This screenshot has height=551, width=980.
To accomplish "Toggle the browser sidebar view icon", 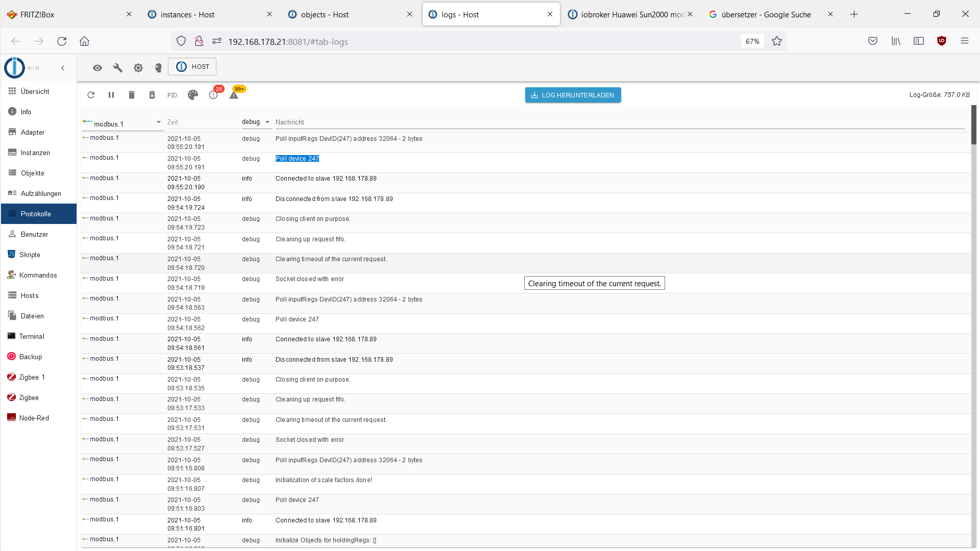I will tap(919, 41).
